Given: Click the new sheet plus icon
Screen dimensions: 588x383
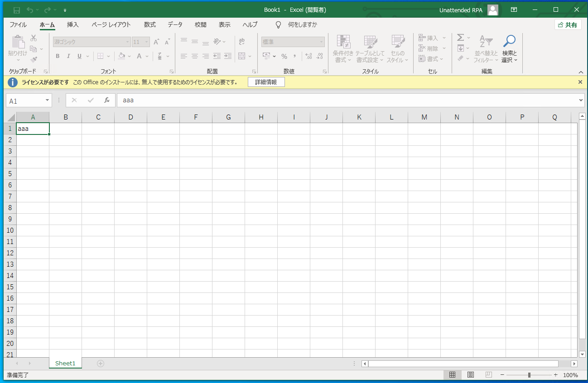Looking at the screenshot, I should tap(101, 364).
